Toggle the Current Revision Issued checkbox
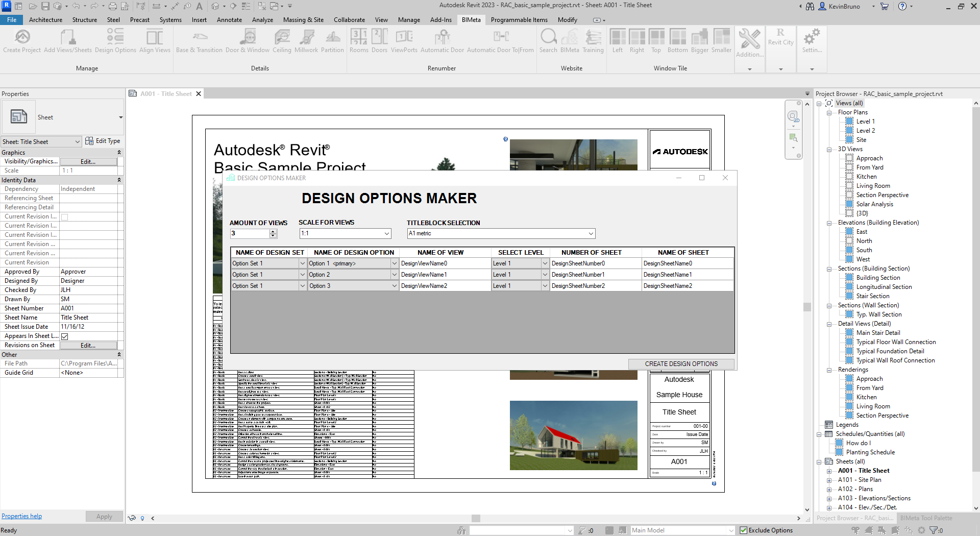Image resolution: width=980 pixels, height=536 pixels. point(65,217)
